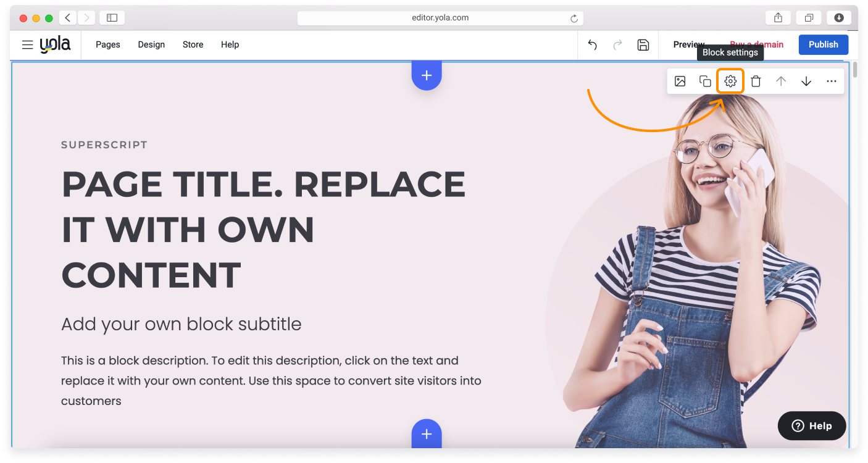Open the Help chat button
This screenshot has height=463, width=868.
(812, 426)
